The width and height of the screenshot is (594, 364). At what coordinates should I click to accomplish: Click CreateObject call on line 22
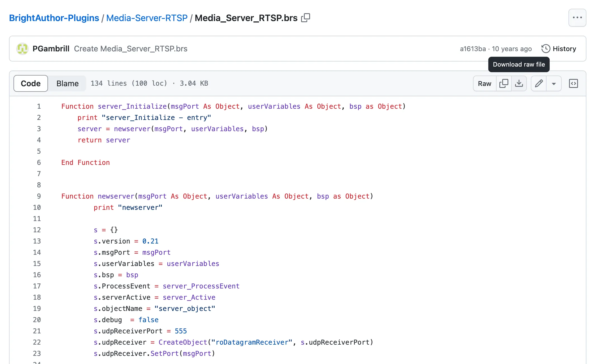[183, 342]
